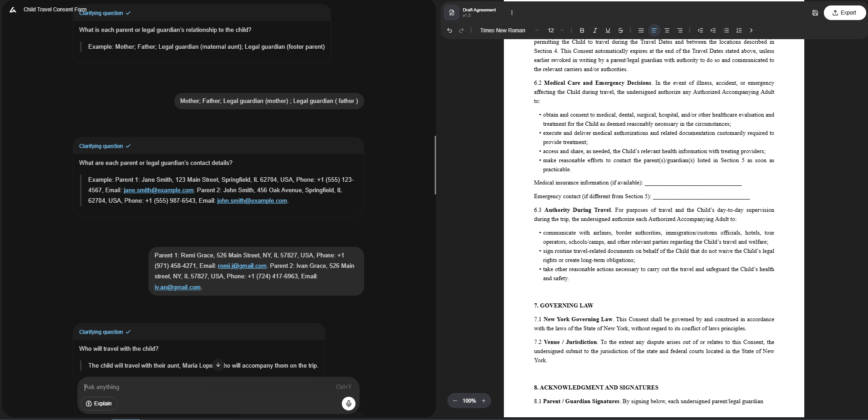Screen dimensions: 868x420
Task: Click the undo icon
Action: click(x=449, y=31)
